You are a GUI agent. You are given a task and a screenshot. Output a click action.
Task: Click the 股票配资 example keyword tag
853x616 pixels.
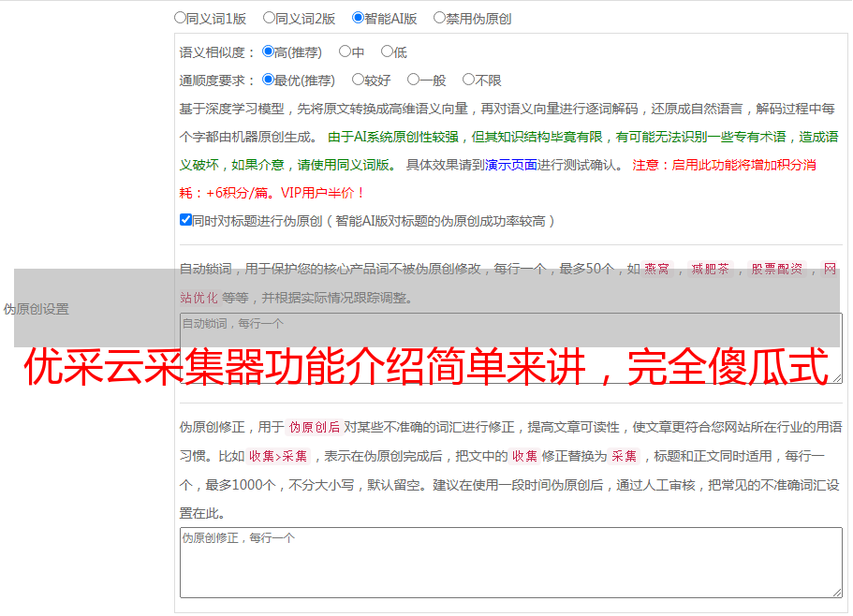point(777,269)
